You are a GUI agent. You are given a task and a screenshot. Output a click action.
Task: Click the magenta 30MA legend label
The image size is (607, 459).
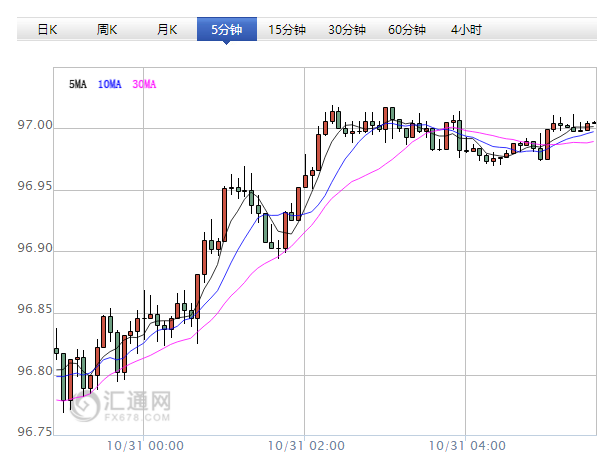coord(144,84)
